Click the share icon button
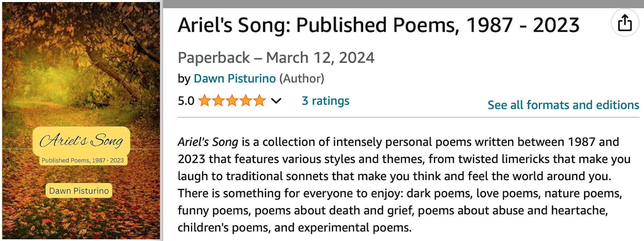This screenshot has width=644, height=241. [x=625, y=23]
